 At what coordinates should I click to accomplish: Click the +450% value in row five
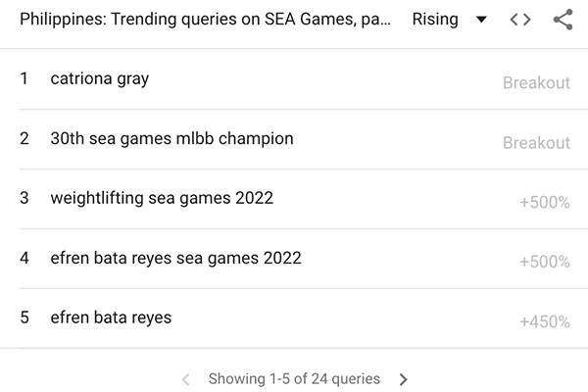click(x=544, y=321)
